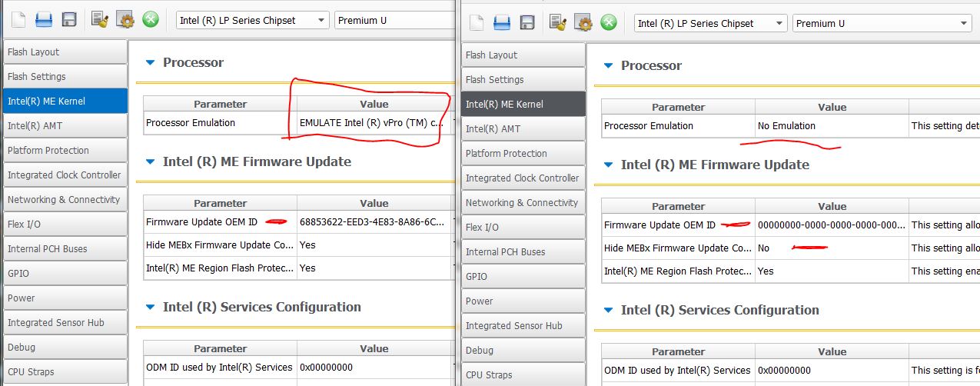Click Hide MEBx value Yes in left window
The height and width of the screenshot is (386, 980).
tap(374, 245)
